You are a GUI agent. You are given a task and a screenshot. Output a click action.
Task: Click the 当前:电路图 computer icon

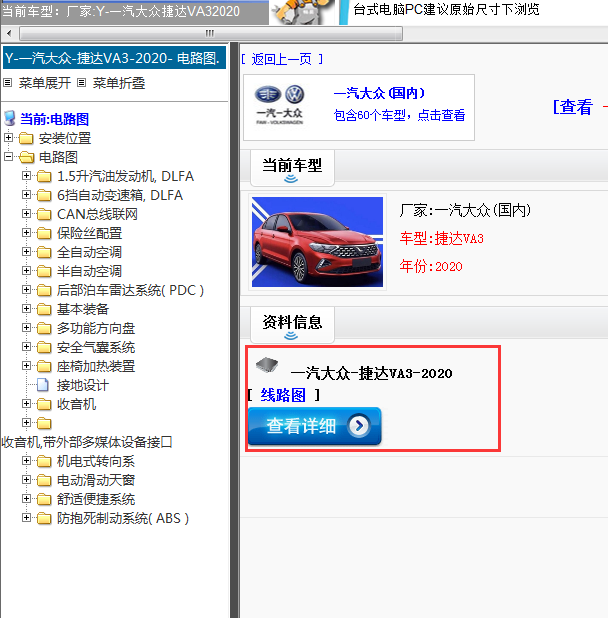point(9,118)
